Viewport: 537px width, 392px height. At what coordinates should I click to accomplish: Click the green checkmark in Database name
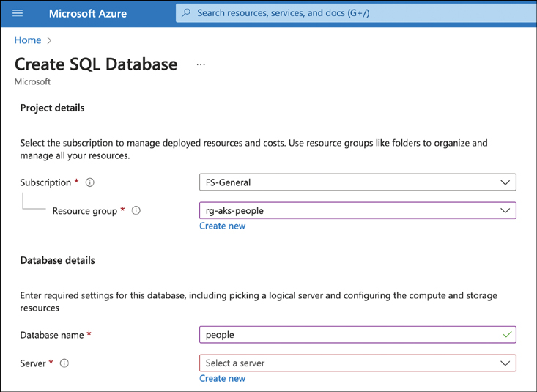pyautogui.click(x=507, y=334)
